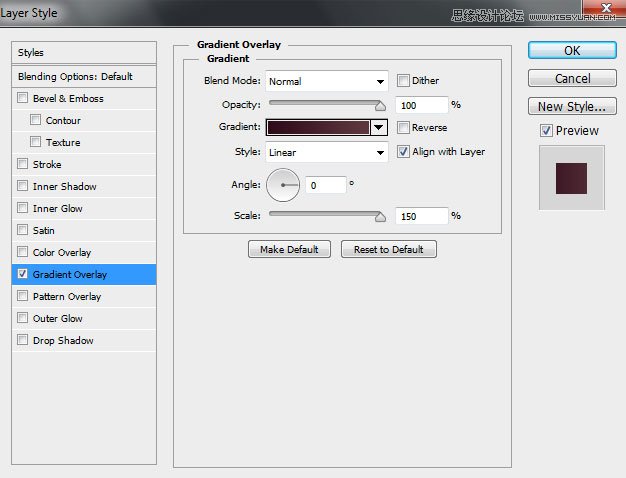Select the Drop Shadow label
The height and width of the screenshot is (478, 626).
click(63, 341)
